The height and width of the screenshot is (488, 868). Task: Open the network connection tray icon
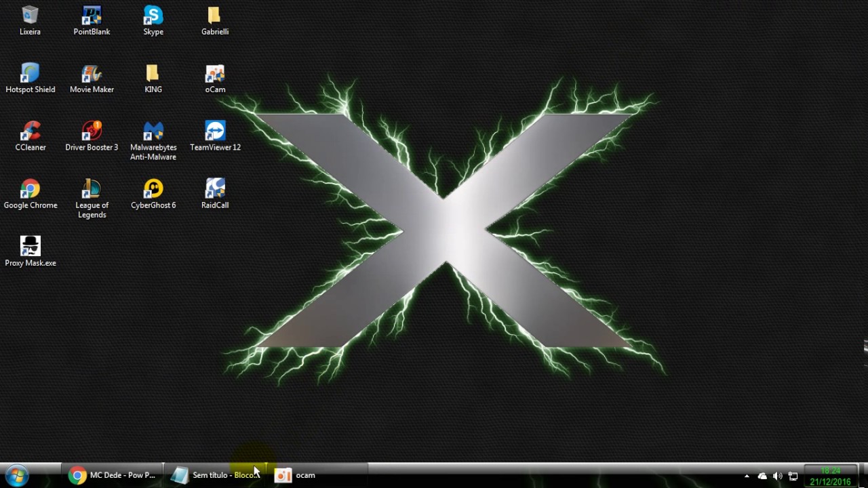(x=793, y=476)
